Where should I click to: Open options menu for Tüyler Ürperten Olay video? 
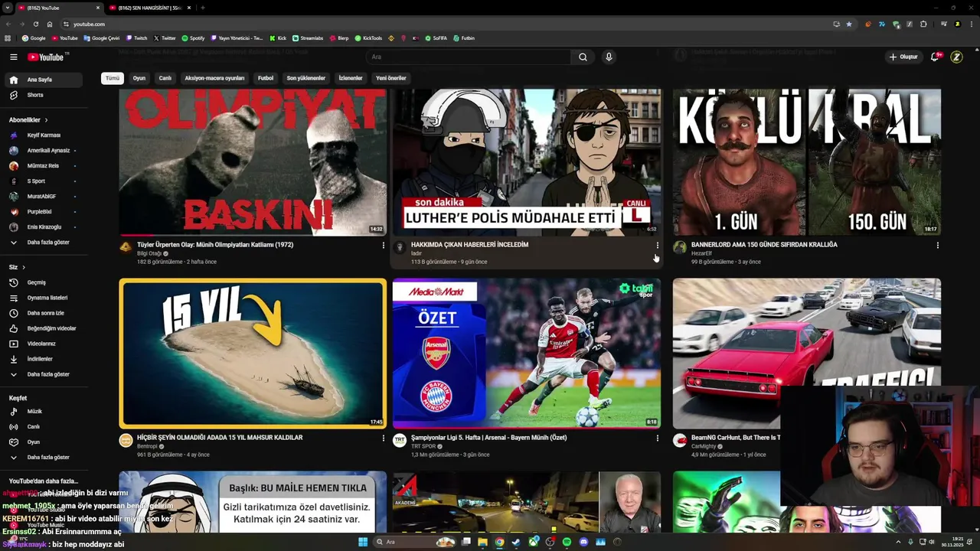383,246
